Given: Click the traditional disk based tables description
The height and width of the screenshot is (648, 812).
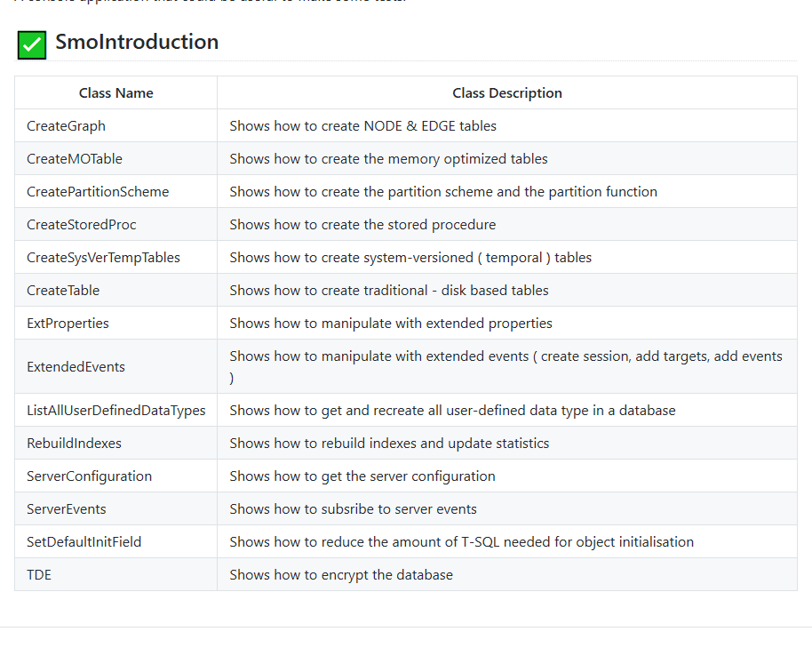Looking at the screenshot, I should (389, 290).
